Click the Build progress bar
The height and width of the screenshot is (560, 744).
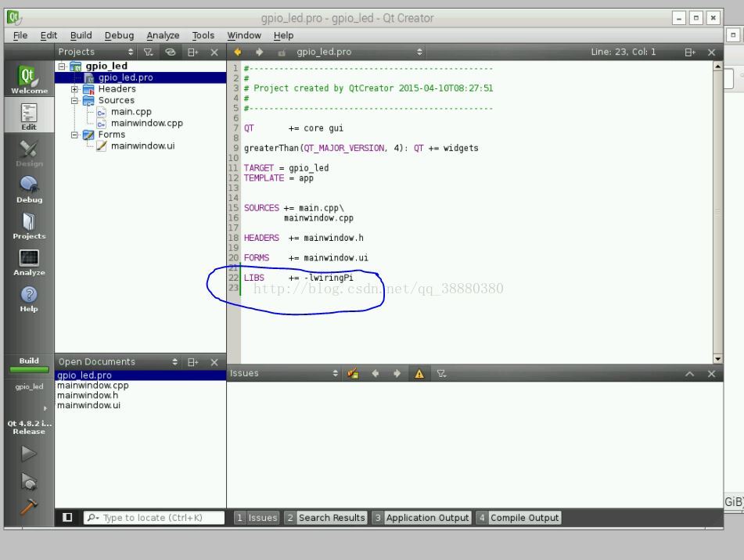tap(29, 370)
